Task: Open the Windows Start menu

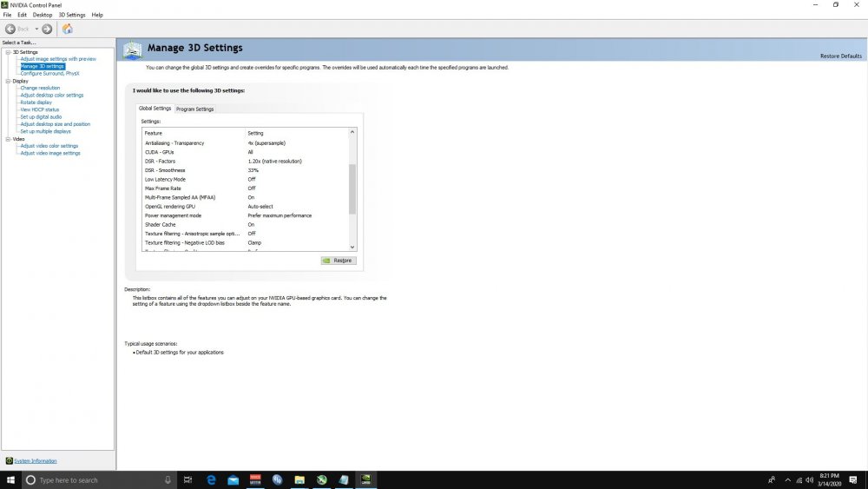Action: (x=10, y=480)
